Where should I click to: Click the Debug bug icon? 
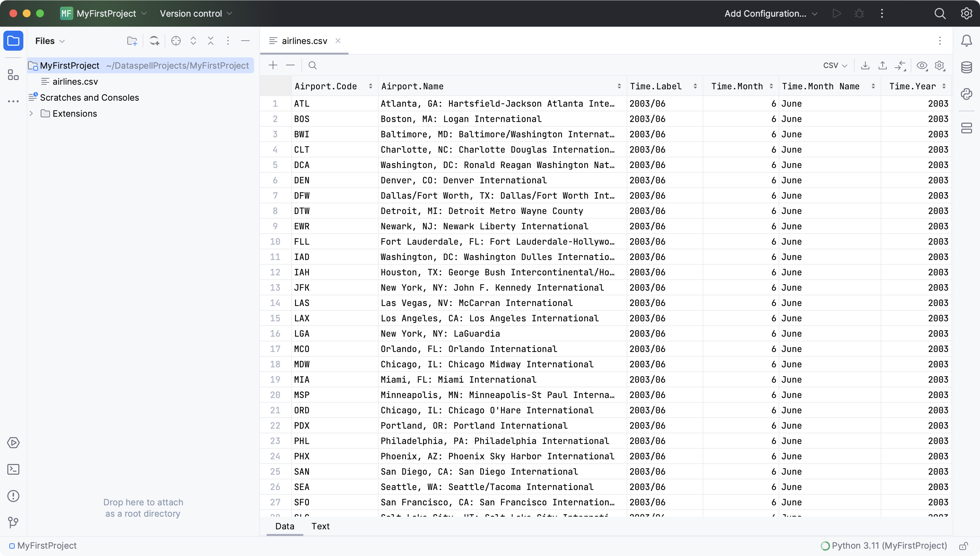coord(859,13)
